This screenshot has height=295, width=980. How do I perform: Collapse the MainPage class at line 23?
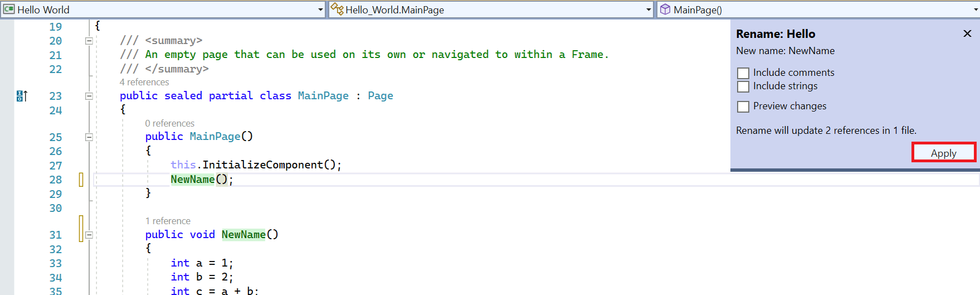(89, 96)
